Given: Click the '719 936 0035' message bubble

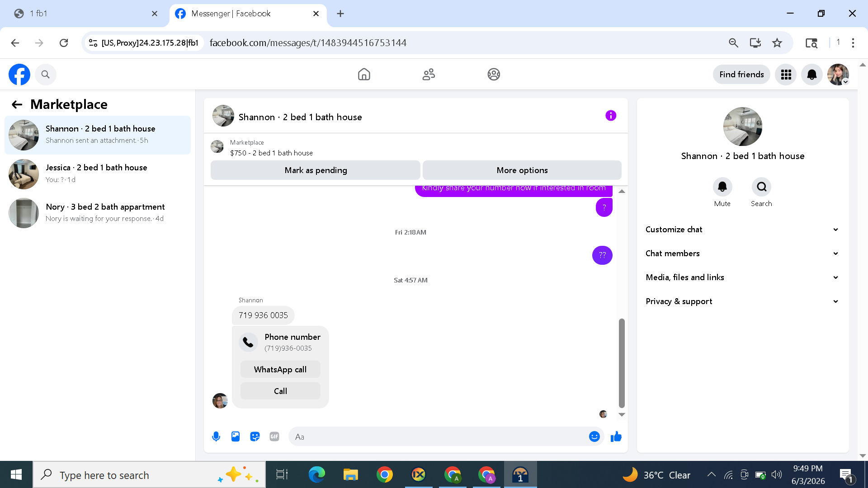Looking at the screenshot, I should click(x=263, y=315).
